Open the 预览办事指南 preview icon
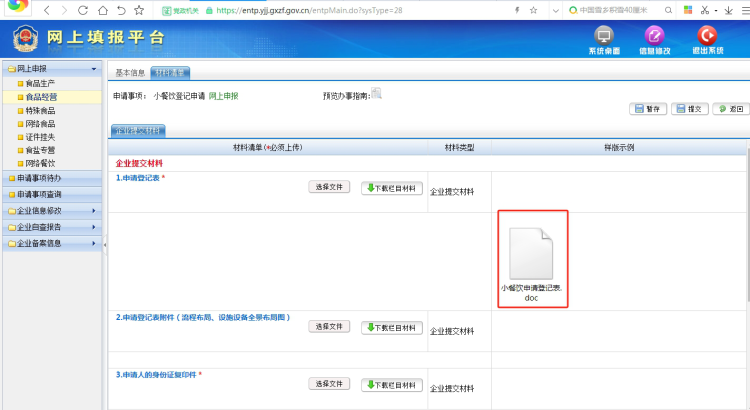Viewport: 750px width, 410px height. tap(377, 94)
